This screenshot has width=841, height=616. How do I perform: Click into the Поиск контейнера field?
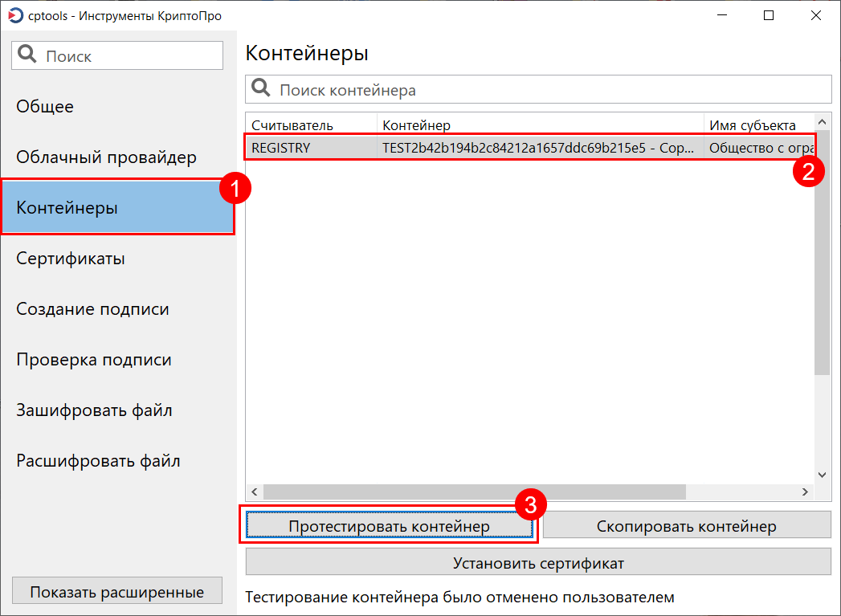[x=546, y=90]
